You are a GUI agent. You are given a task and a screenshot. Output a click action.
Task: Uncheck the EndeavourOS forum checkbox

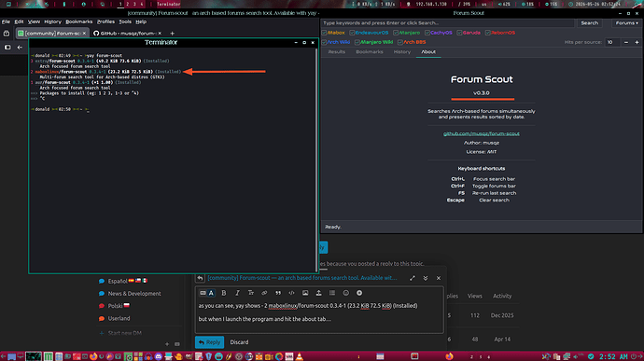point(352,33)
